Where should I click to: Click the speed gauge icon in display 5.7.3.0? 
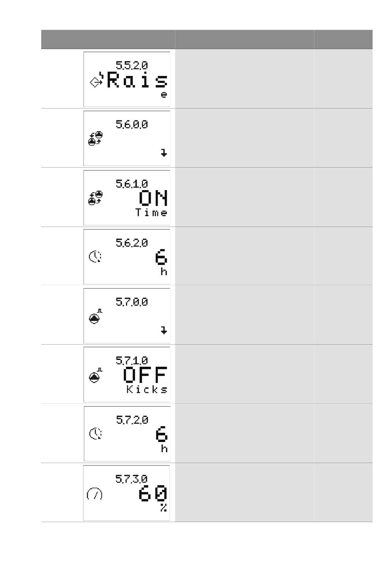tap(94, 494)
